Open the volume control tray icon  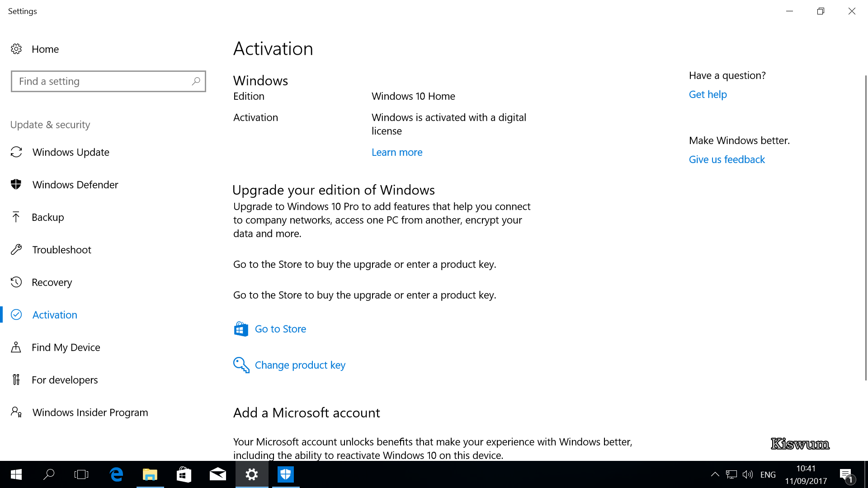(x=748, y=474)
